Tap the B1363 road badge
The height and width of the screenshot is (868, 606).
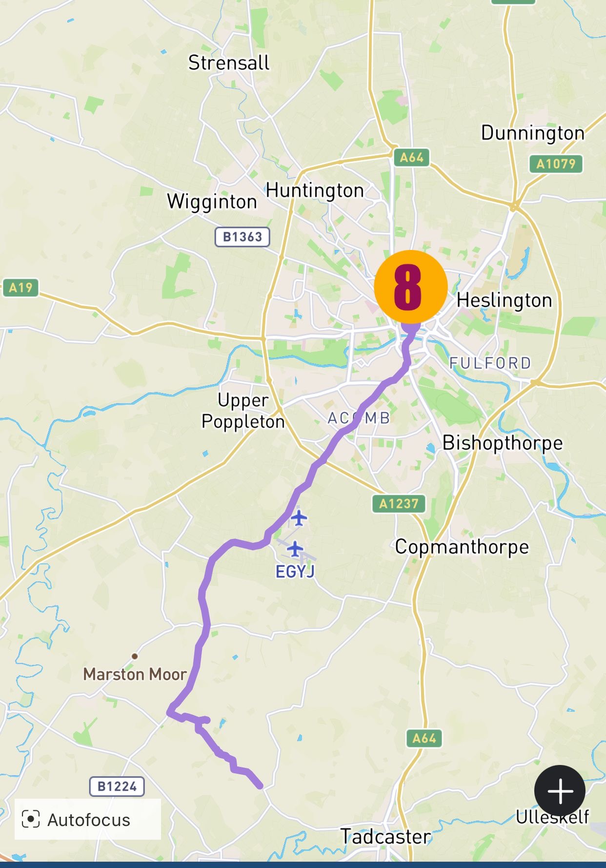[242, 237]
